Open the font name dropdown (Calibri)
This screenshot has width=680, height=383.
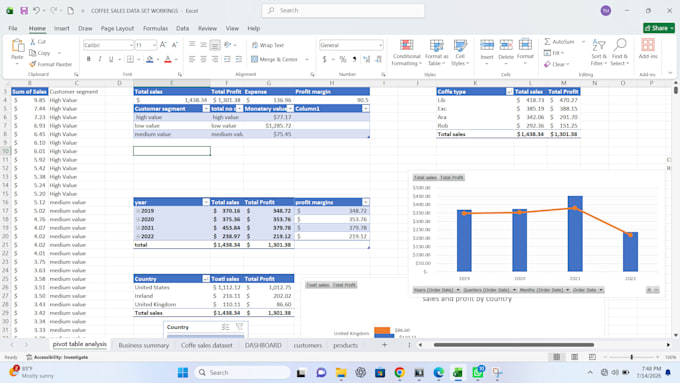click(131, 45)
